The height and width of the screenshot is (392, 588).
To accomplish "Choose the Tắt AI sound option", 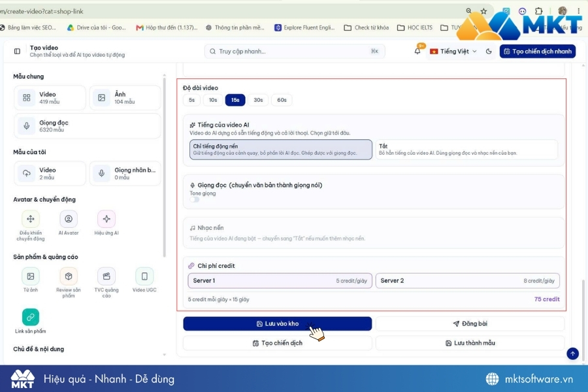I will [467, 150].
